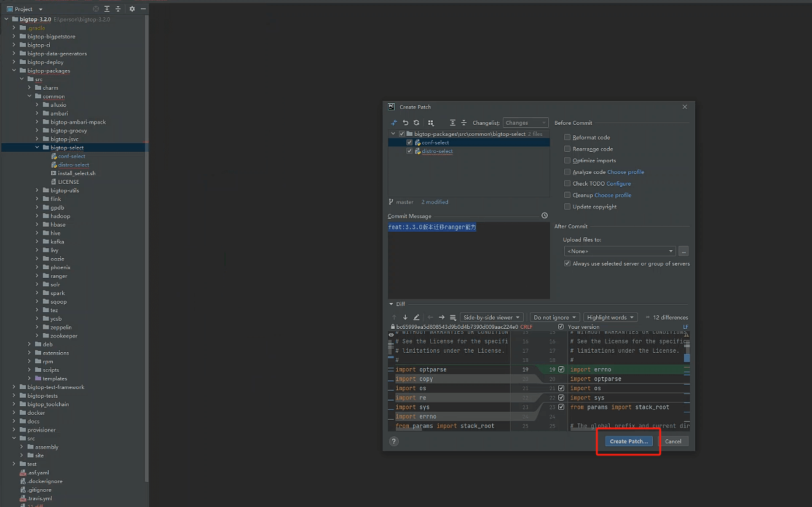Click the lock icon beside the revision hash
Image resolution: width=812 pixels, height=507 pixels.
click(393, 327)
